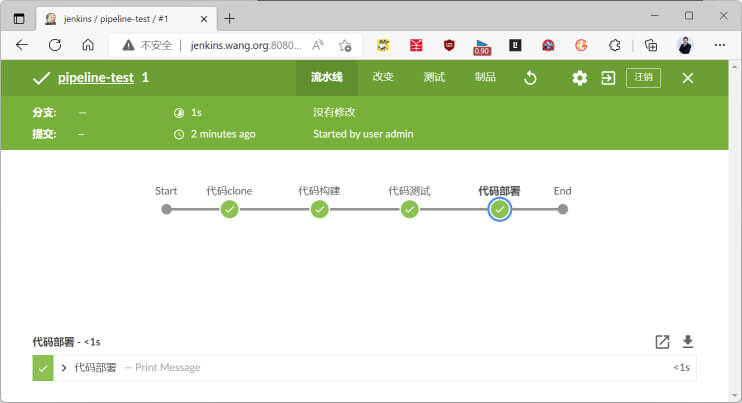
Task: Click the 没有修改 text
Action: click(334, 112)
